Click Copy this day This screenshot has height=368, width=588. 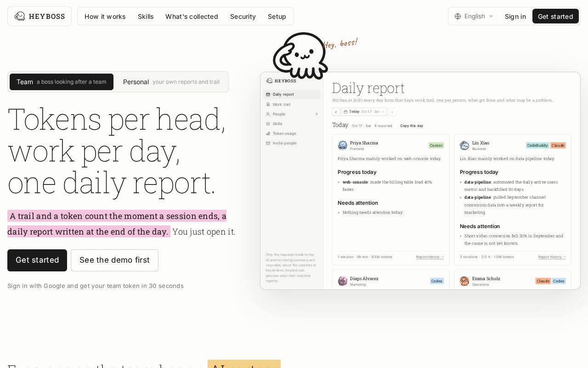click(x=412, y=126)
